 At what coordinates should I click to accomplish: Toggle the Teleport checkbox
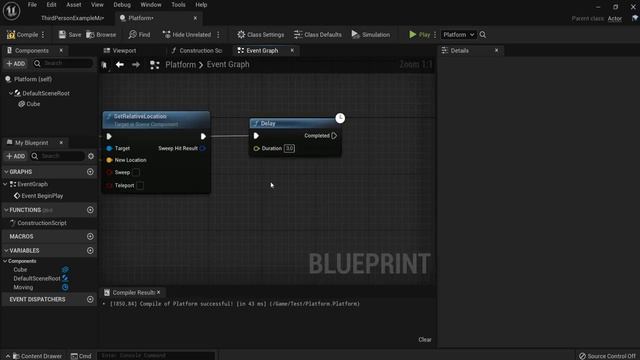[x=140, y=185]
